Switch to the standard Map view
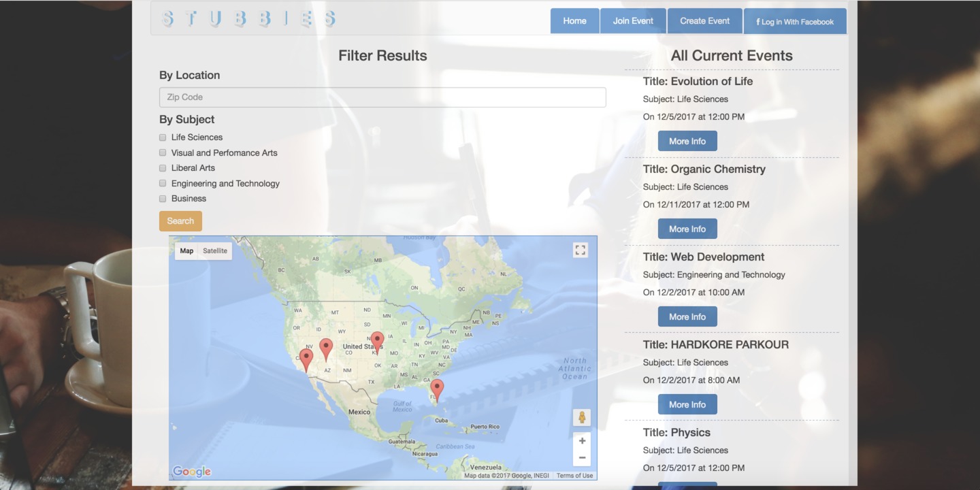The height and width of the screenshot is (490, 980). (x=186, y=251)
